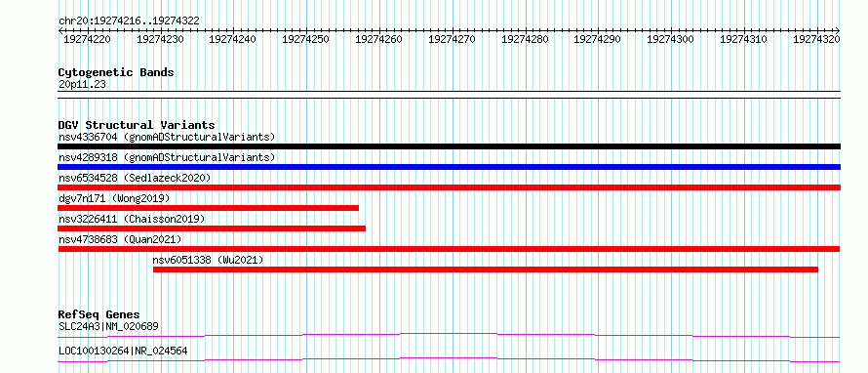Image resolution: width=868 pixels, height=373 pixels.
Task: Click ruler position 19274220
Action: click(x=87, y=39)
